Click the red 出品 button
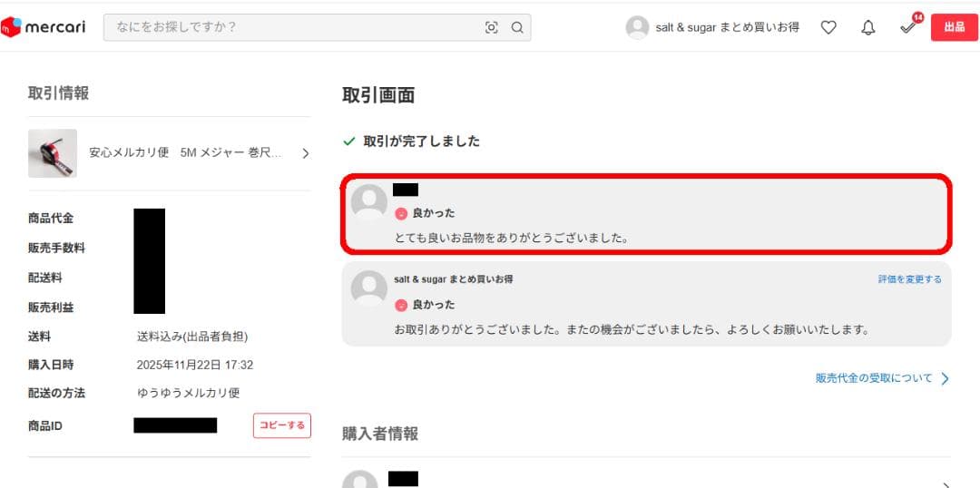Viewport: 980px width, 488px height. tap(954, 27)
